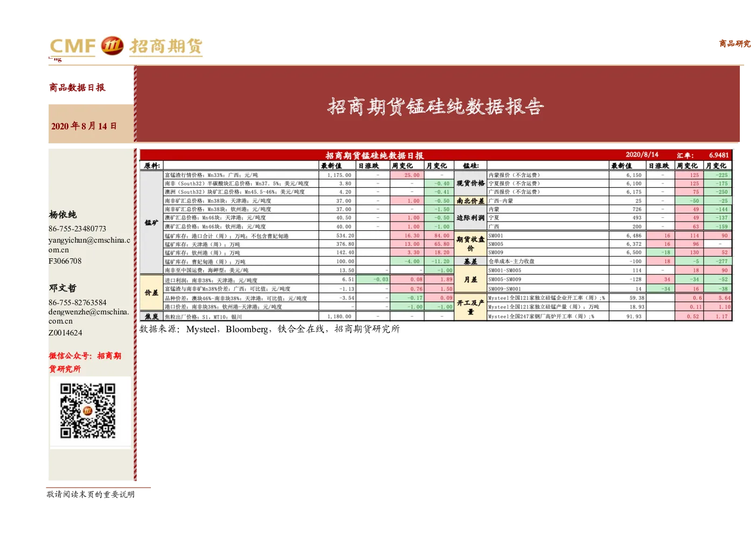Click the WeChat QR code image

pos(88,411)
